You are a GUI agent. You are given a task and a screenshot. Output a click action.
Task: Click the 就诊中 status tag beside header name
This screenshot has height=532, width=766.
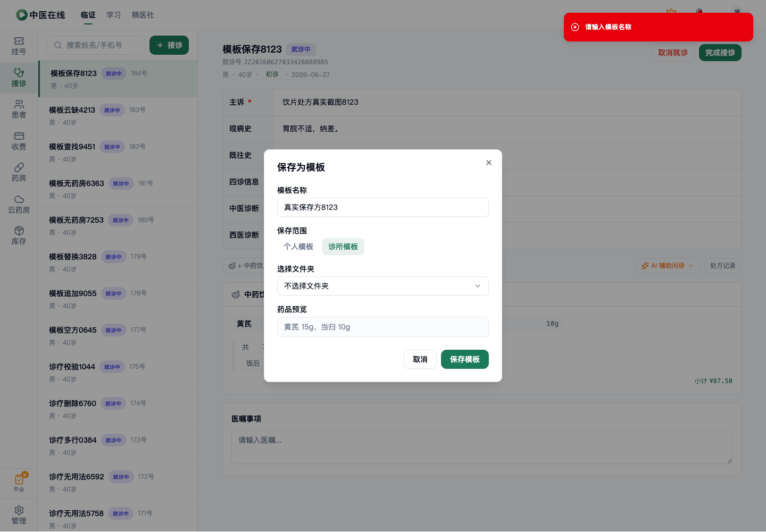[x=301, y=49]
